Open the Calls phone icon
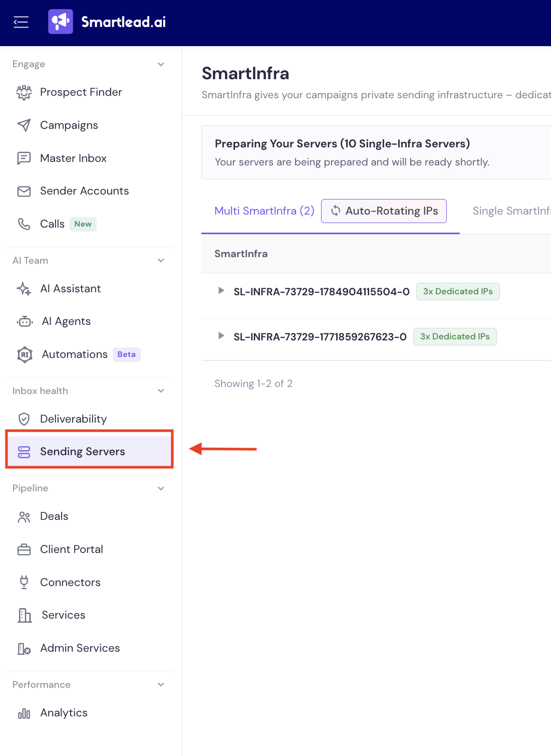The width and height of the screenshot is (551, 756). pos(24,224)
